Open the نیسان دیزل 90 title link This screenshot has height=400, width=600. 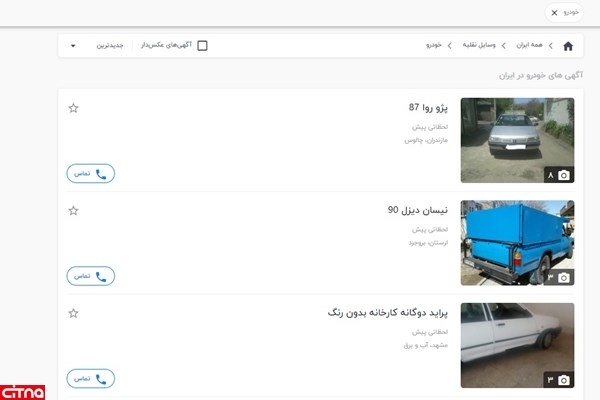(417, 210)
